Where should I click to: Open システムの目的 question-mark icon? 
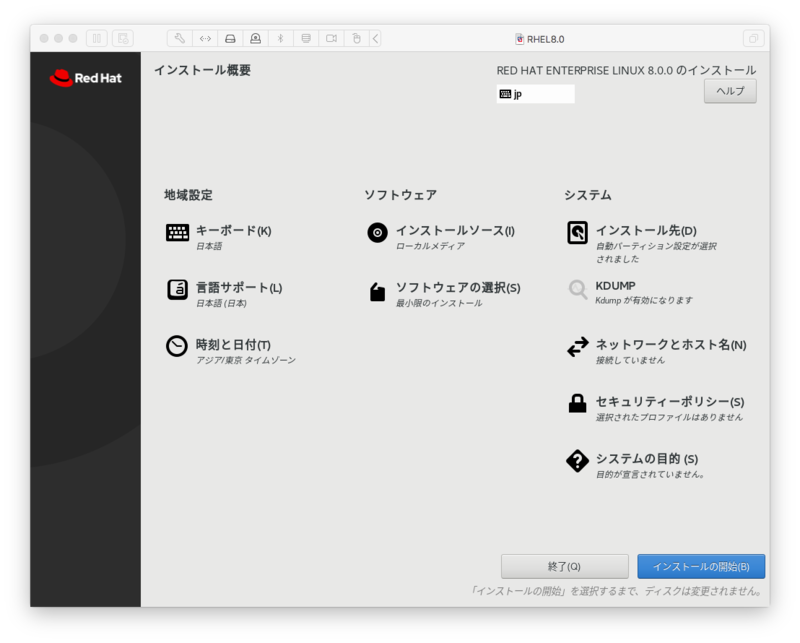[x=578, y=461]
